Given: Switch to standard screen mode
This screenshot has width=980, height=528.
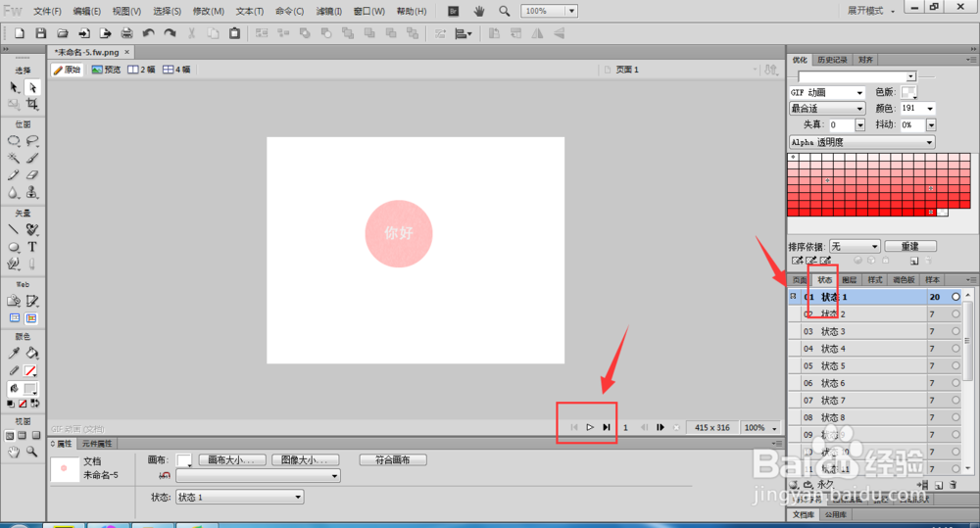Looking at the screenshot, I should pyautogui.click(x=10, y=436).
